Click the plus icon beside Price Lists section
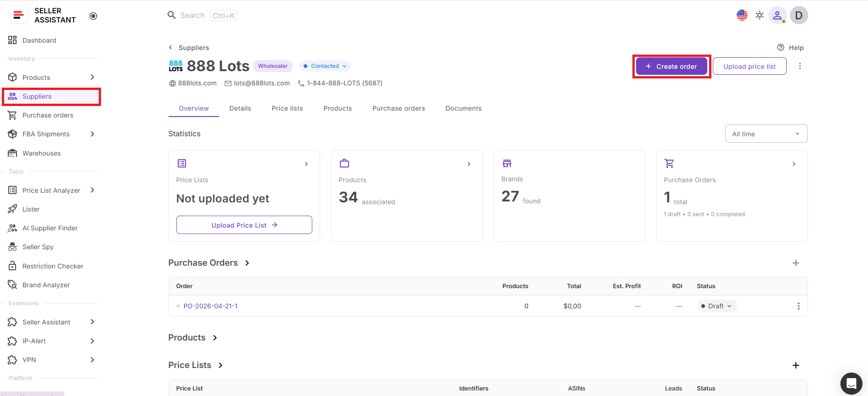 pos(796,365)
